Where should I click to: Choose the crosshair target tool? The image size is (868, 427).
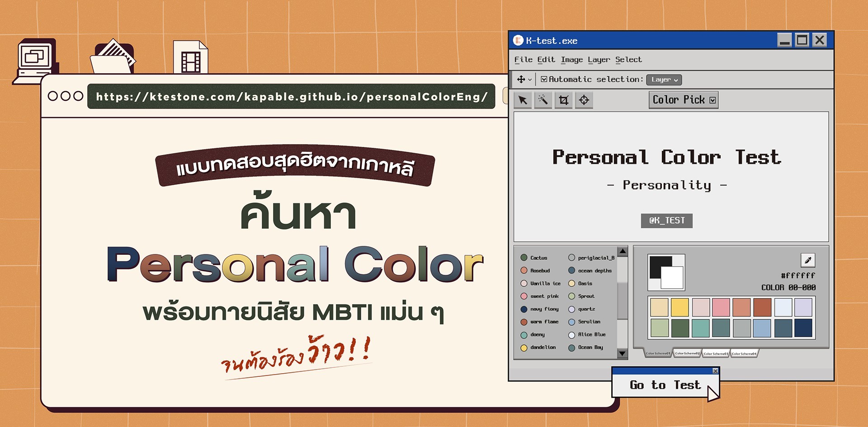(x=584, y=100)
